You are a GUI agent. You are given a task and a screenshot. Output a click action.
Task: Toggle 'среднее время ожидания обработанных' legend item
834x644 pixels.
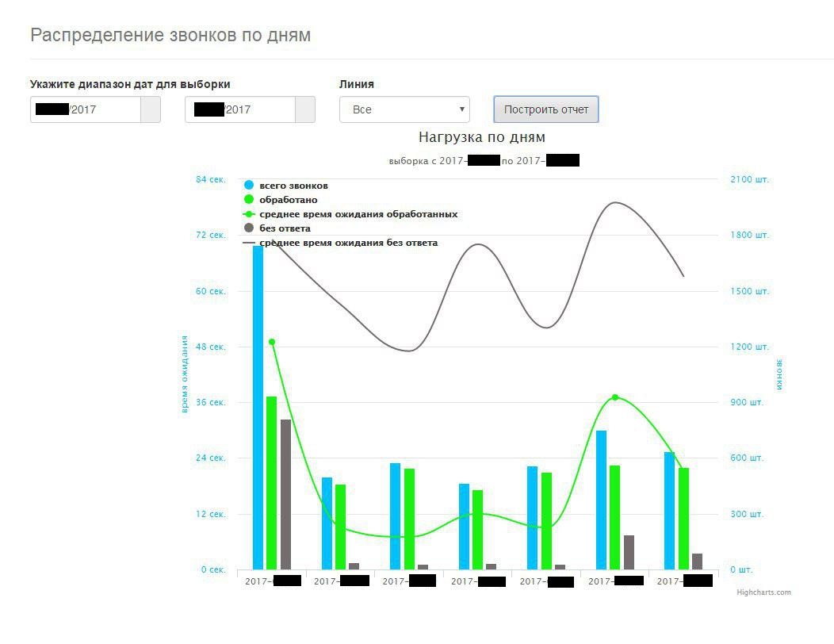coord(350,214)
